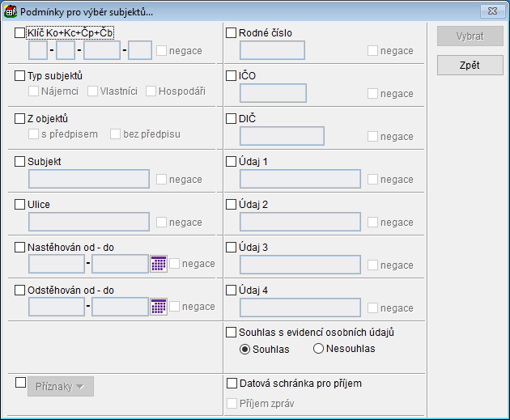Toggle the Ulice checkbox
Viewport: 510px width, 420px height.
point(20,205)
